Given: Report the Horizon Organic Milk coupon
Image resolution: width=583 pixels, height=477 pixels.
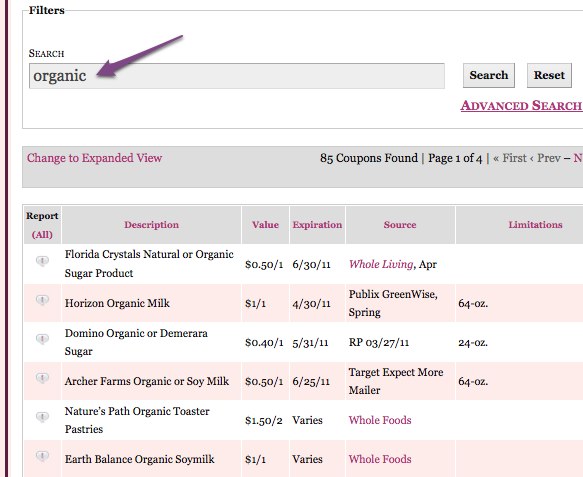Looking at the screenshot, I should click(x=42, y=300).
